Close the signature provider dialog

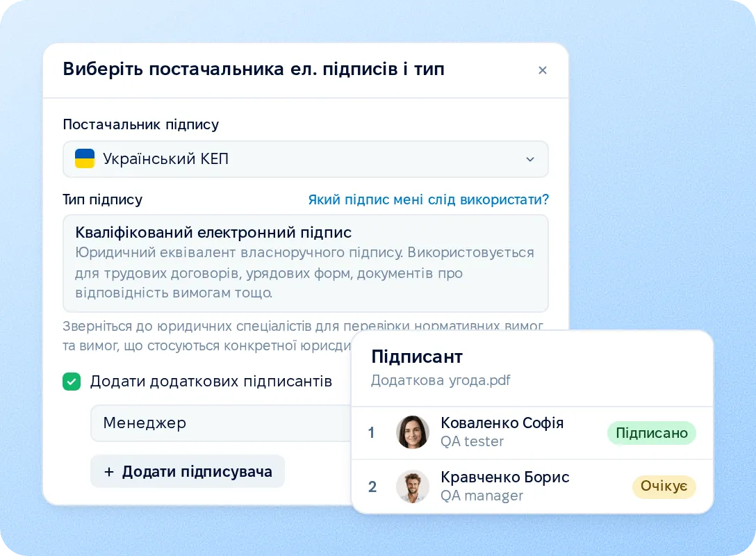[x=543, y=70]
